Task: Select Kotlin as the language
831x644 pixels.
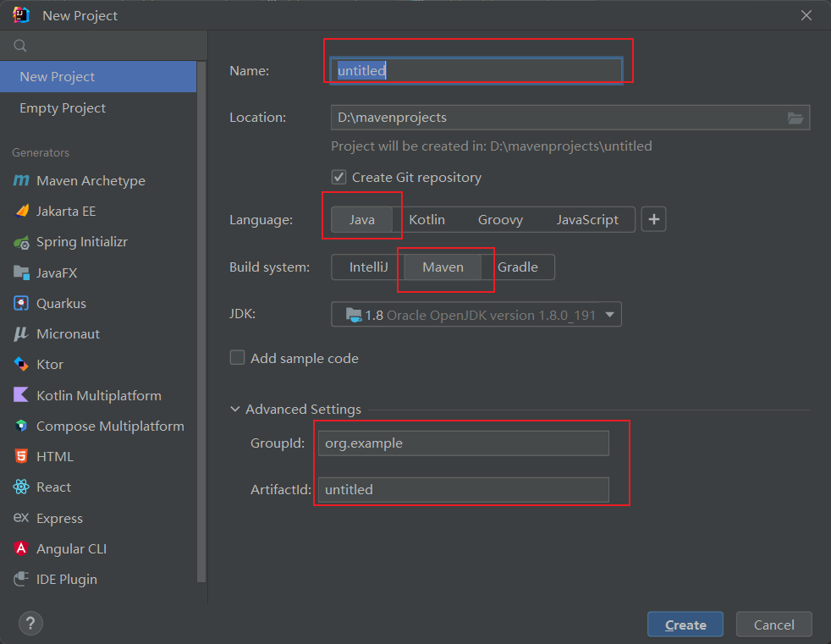Action: [427, 219]
